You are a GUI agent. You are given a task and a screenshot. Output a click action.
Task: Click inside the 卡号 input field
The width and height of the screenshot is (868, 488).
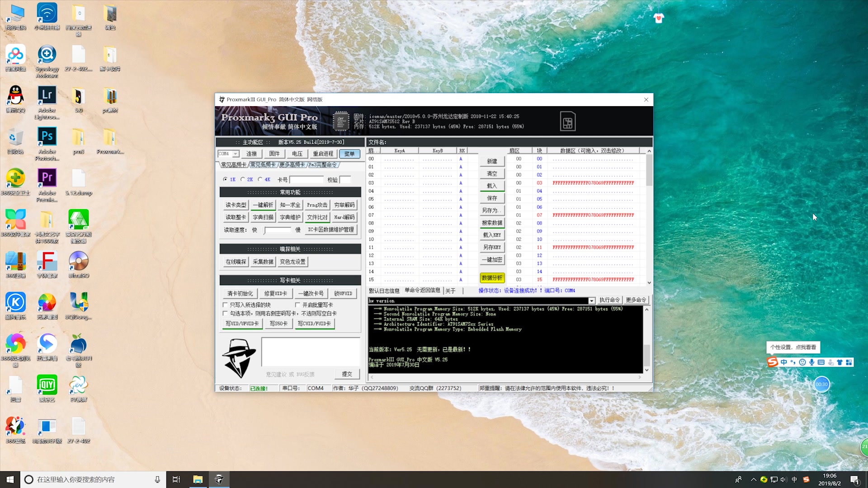pyautogui.click(x=307, y=179)
